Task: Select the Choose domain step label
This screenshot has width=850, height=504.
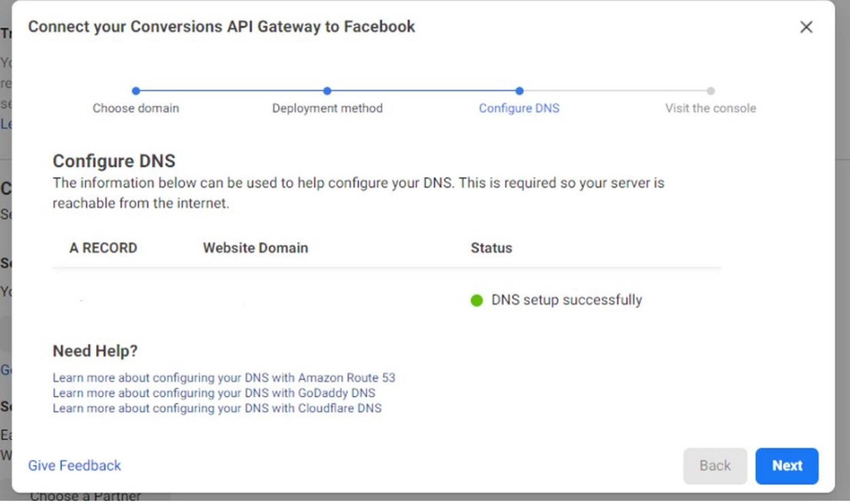Action: [136, 108]
